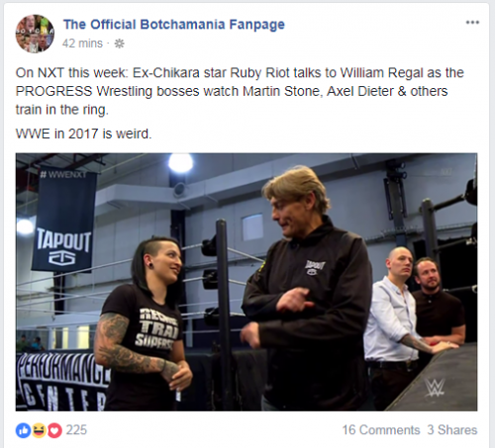Open the 225 reactions count list
This screenshot has height=448, width=495.
tap(76, 430)
